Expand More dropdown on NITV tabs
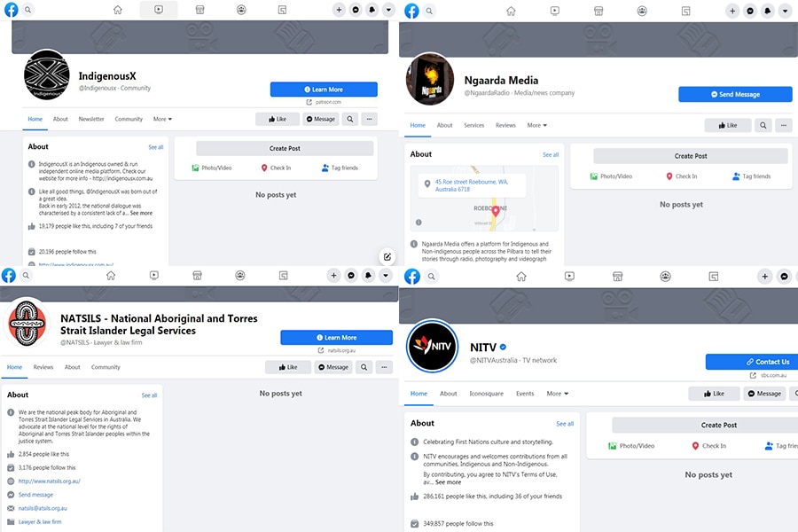 point(558,394)
